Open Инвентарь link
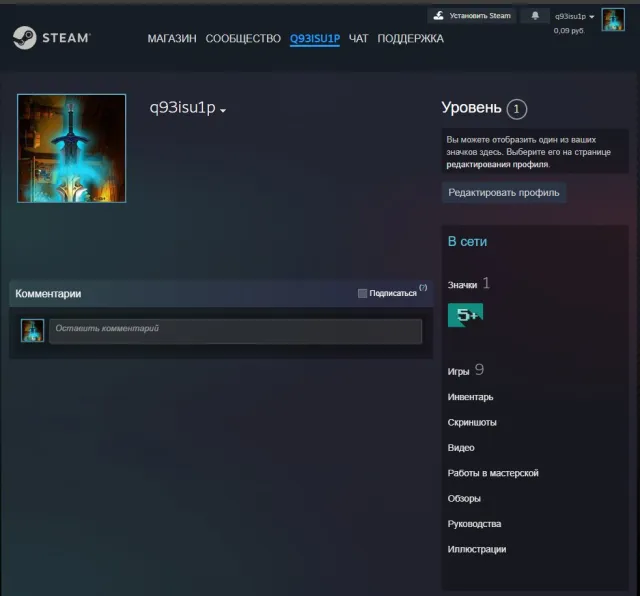The image size is (640, 596). [x=470, y=397]
